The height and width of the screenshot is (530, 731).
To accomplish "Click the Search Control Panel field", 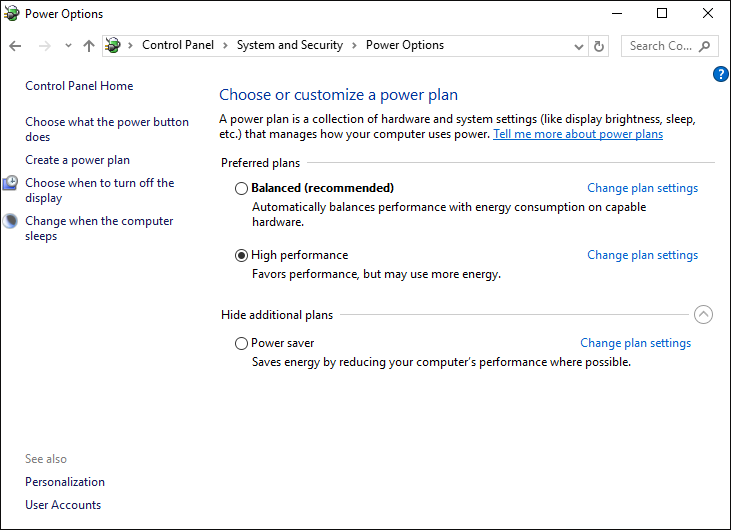I will (x=660, y=46).
